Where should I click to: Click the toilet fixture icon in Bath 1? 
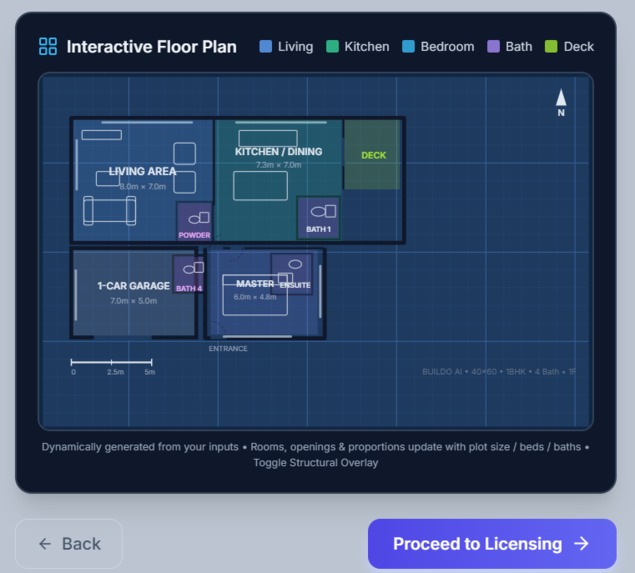pos(323,211)
